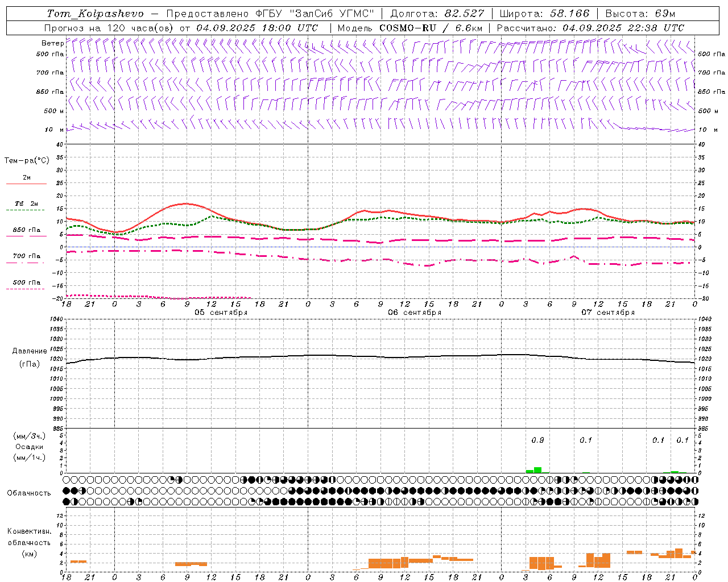Click the 2м temperature legend entry
Viewport: 728px width, 582px height.
27,178
